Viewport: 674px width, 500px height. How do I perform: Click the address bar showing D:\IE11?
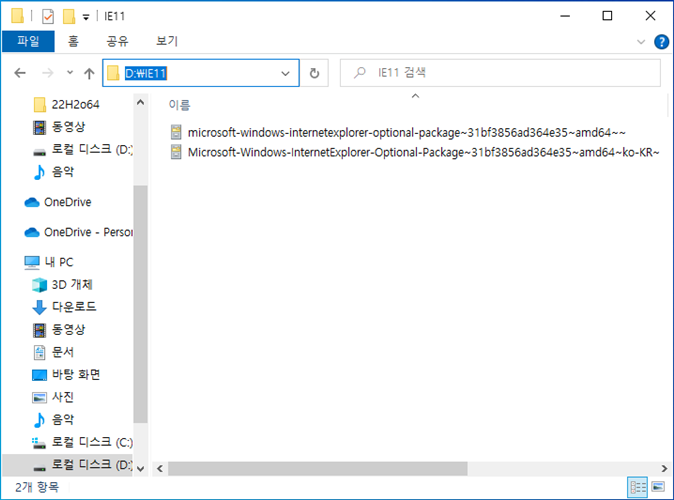(201, 73)
